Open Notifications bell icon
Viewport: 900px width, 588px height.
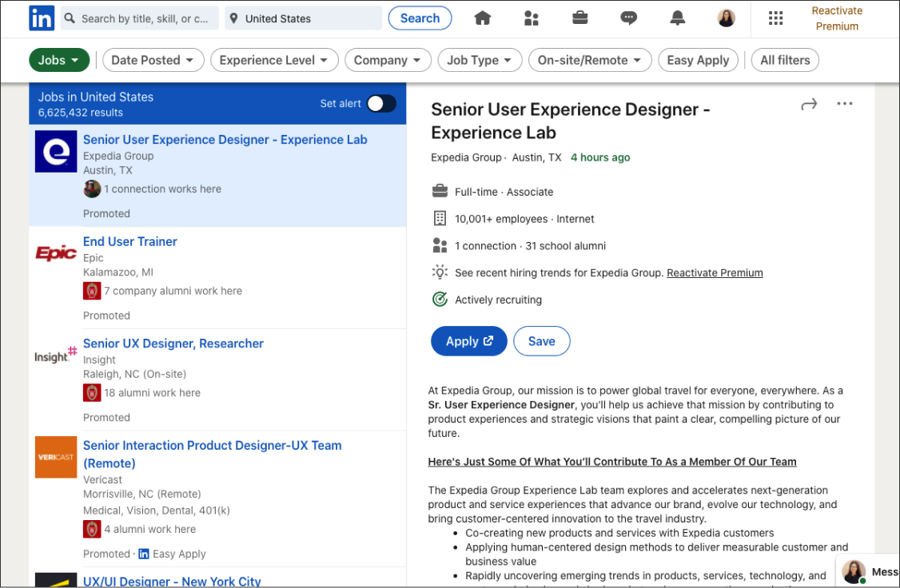pos(678,18)
